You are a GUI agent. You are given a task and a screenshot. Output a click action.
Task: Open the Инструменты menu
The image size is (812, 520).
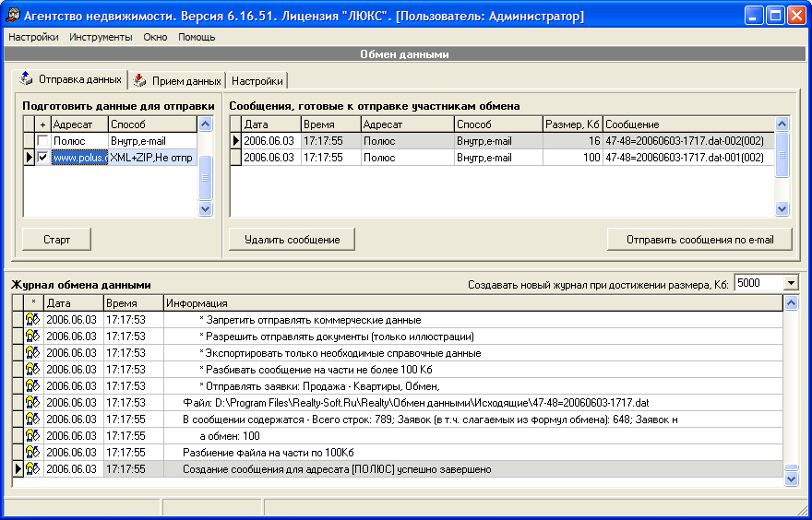pos(101,37)
